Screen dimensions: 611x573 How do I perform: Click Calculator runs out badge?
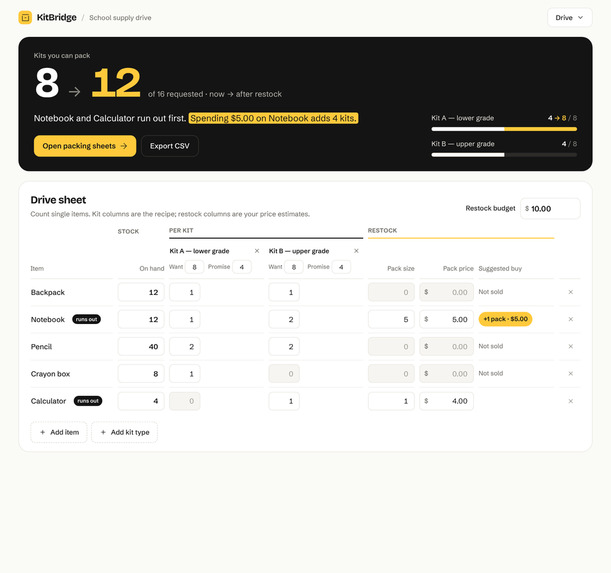point(88,401)
